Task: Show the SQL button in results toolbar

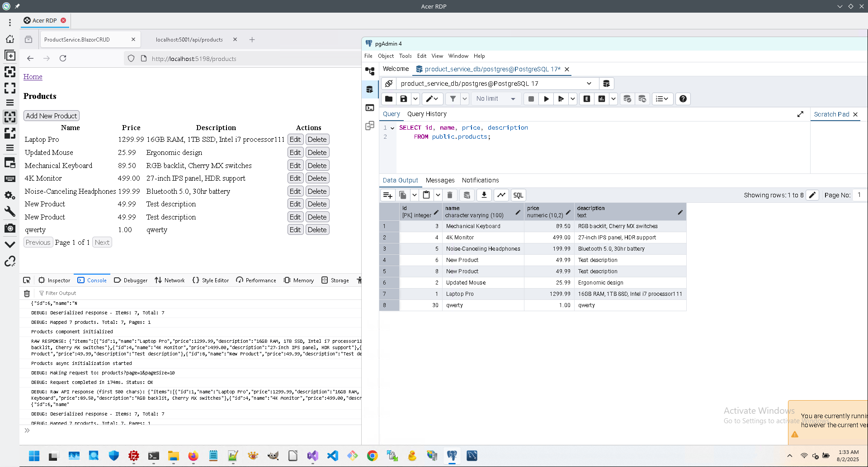Action: (518, 195)
